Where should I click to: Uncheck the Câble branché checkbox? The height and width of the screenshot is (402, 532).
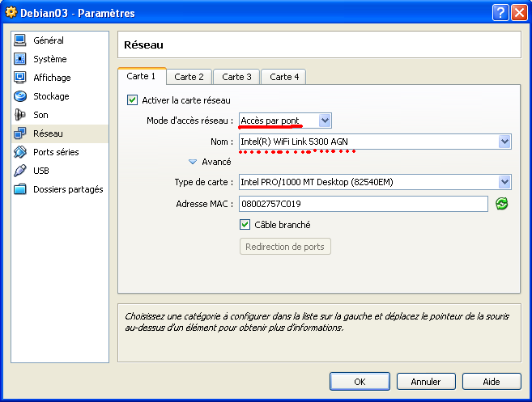245,225
